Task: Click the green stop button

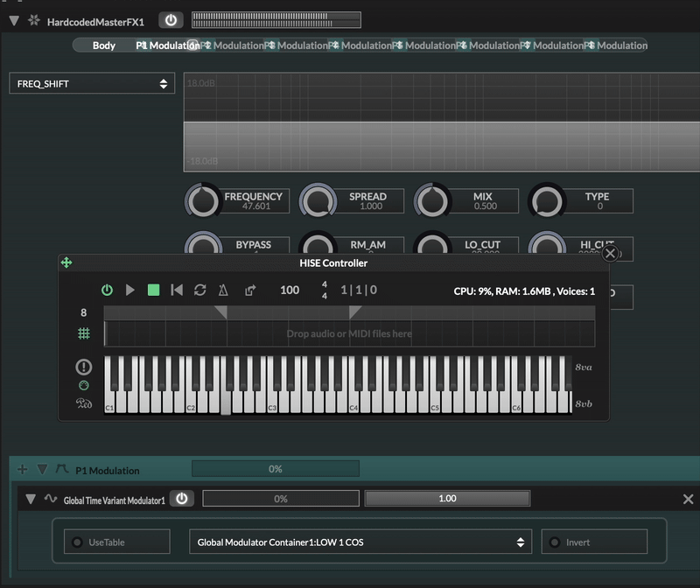Action: (154, 290)
